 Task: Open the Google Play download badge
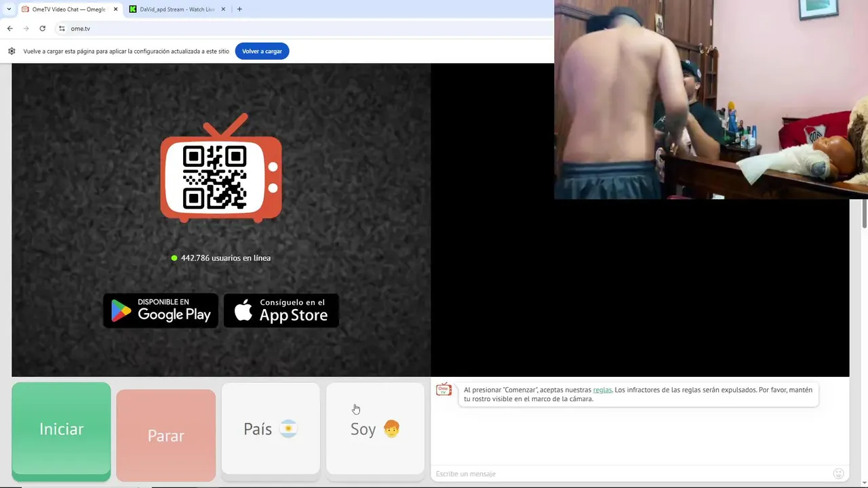tap(161, 310)
